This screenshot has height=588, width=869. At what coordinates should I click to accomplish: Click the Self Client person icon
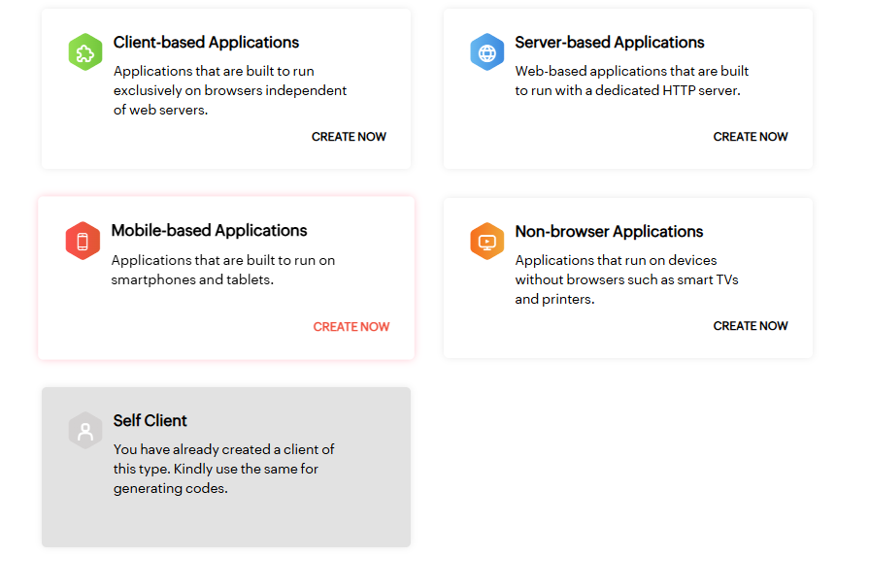(x=84, y=430)
